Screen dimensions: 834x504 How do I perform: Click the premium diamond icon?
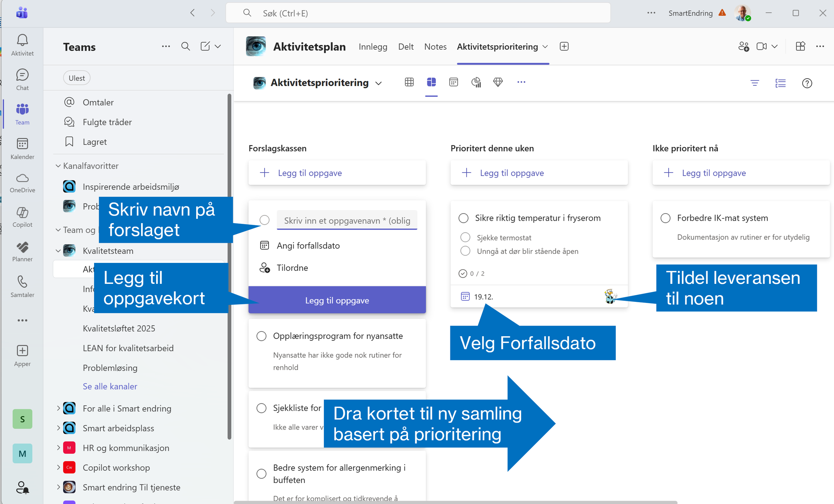(497, 82)
